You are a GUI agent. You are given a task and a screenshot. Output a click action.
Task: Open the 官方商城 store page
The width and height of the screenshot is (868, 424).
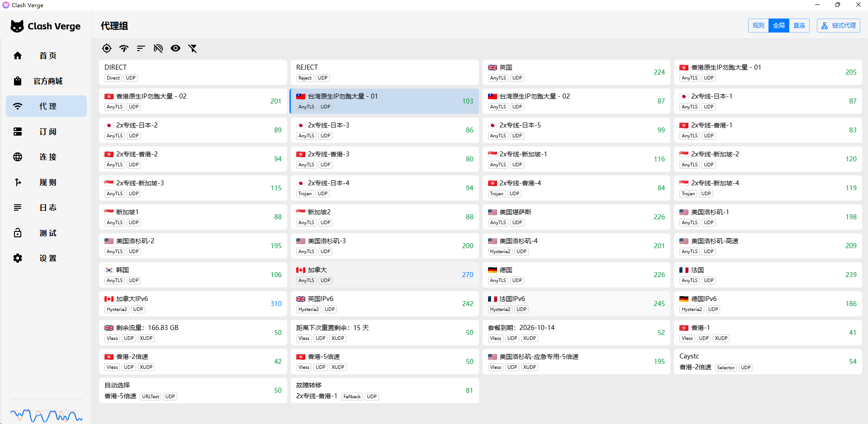coord(46,81)
